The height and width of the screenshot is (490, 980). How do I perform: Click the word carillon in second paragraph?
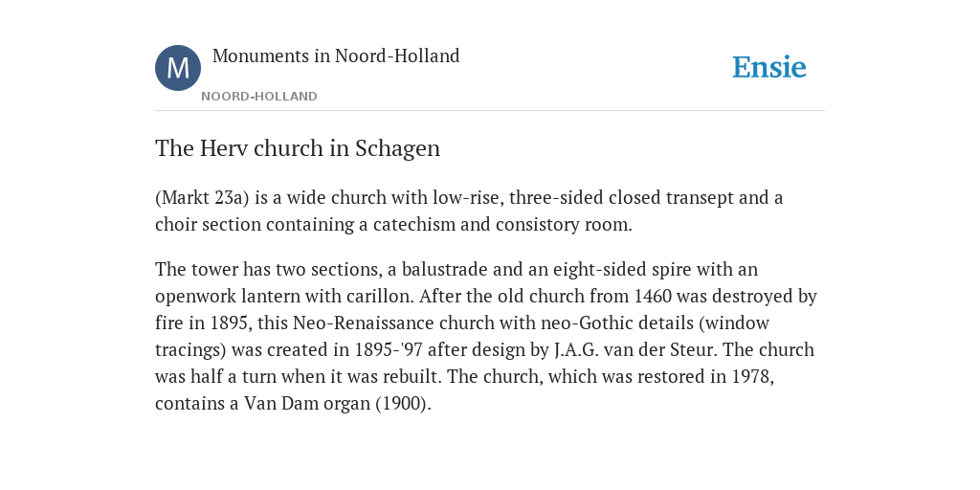point(379,296)
